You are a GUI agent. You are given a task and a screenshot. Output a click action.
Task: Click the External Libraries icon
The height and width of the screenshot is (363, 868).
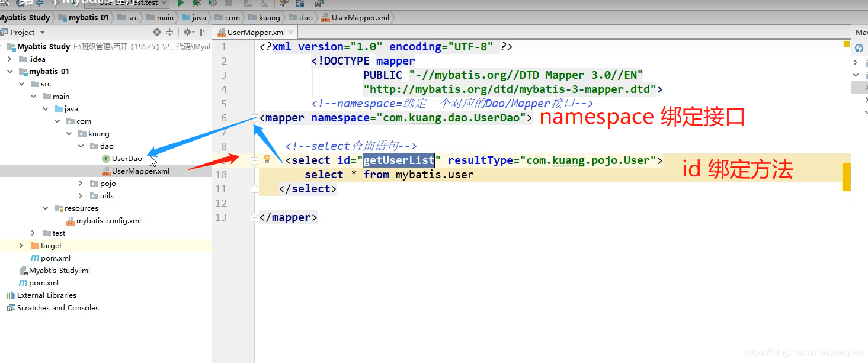pos(11,295)
